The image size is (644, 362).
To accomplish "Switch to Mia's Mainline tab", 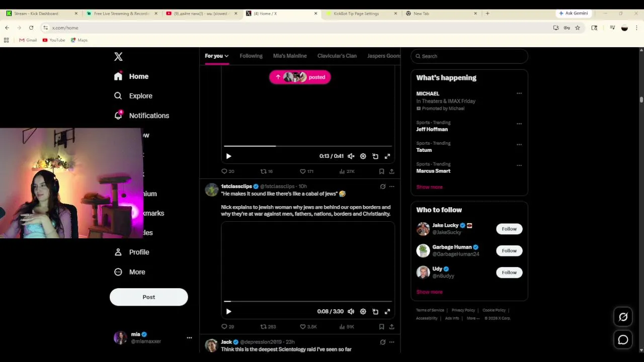I will (x=290, y=56).
